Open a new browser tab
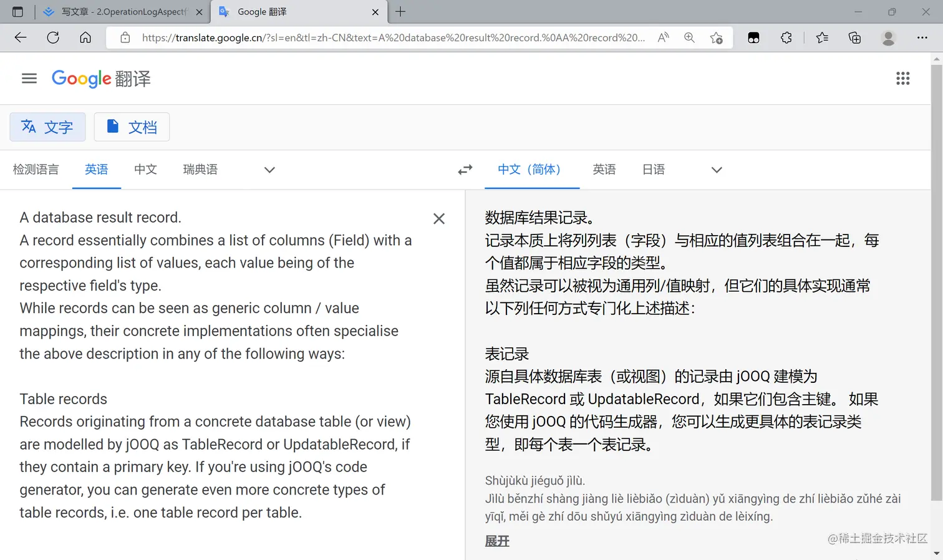Screen dimensions: 943x560 click(400, 12)
